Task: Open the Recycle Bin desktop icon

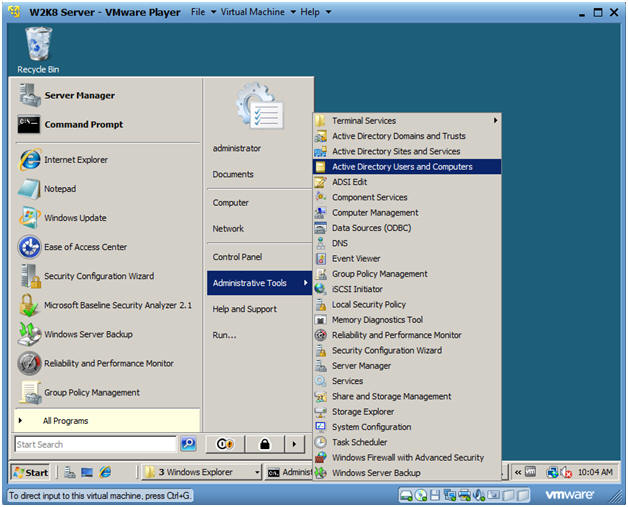Action: coord(38,50)
